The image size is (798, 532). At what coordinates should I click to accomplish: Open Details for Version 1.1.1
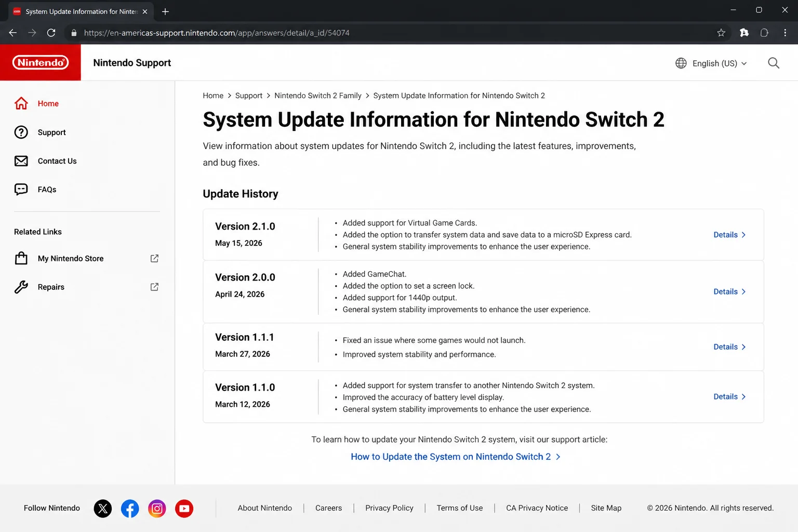coord(729,347)
